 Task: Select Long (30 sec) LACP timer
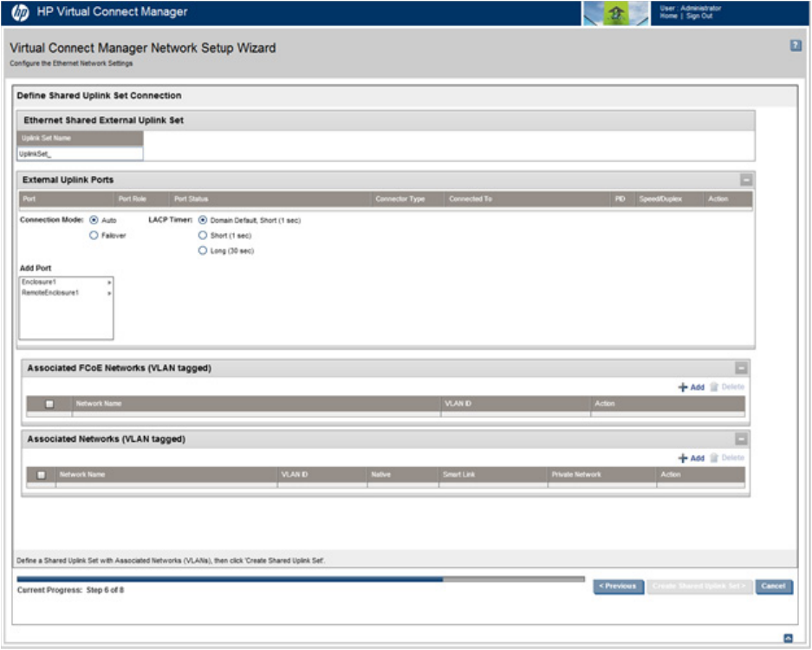[x=203, y=250]
